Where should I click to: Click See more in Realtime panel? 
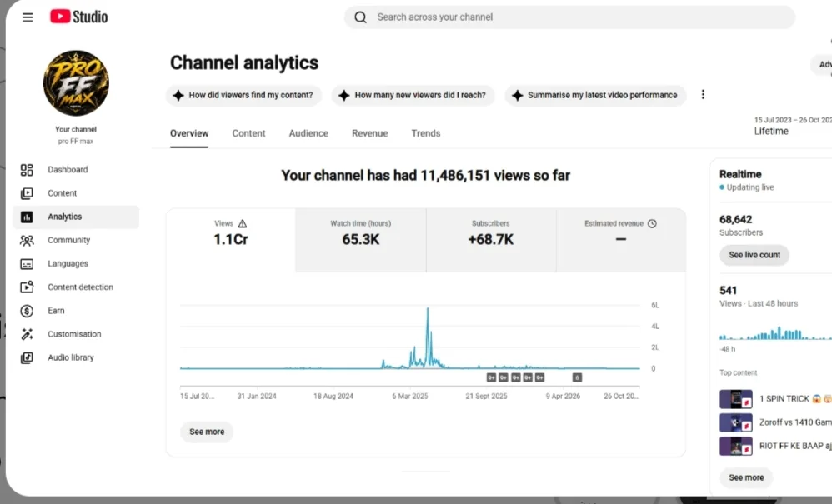tap(746, 477)
